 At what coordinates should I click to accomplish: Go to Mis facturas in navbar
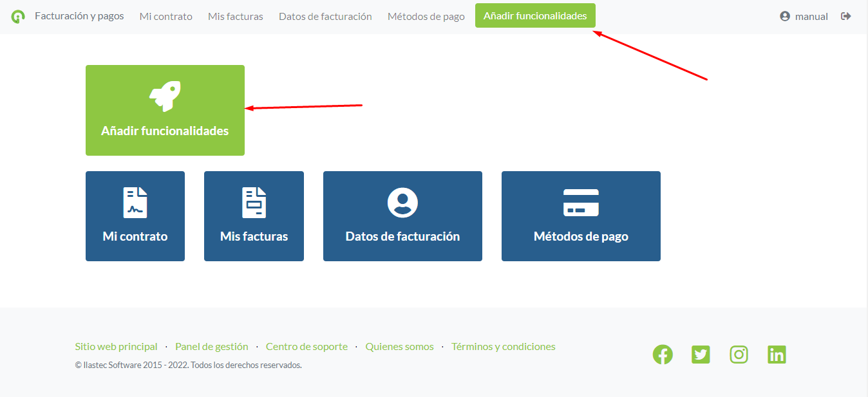click(235, 17)
